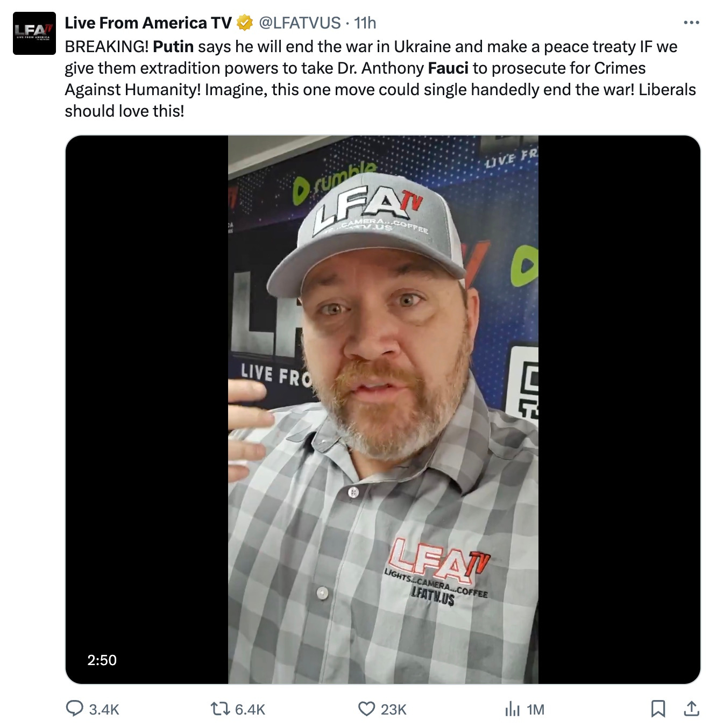Play the embedded video of the man
The height and width of the screenshot is (728, 709).
coord(383,410)
